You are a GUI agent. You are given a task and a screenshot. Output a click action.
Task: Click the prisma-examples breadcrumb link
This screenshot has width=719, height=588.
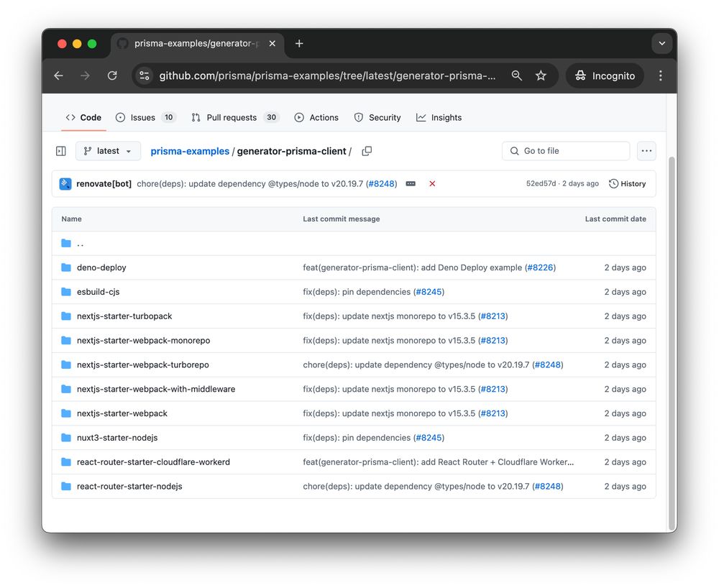point(190,151)
